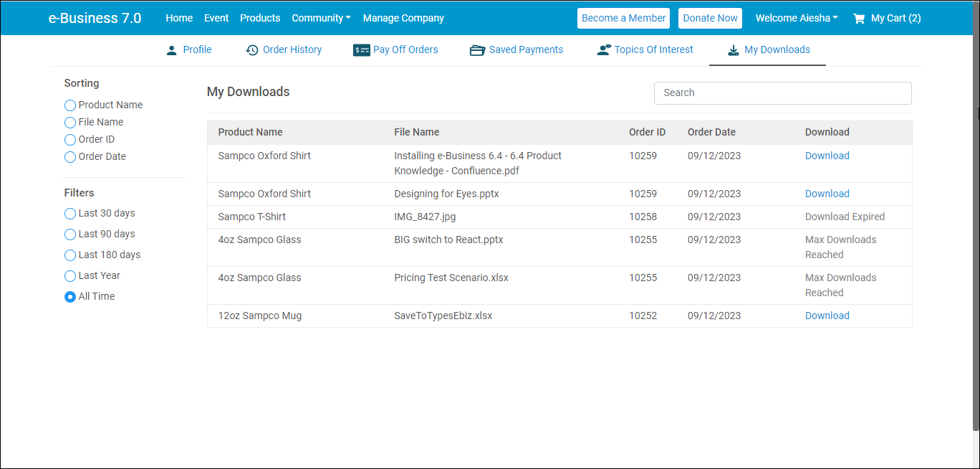980x469 pixels.
Task: Open Manage Company in navigation
Action: click(403, 18)
